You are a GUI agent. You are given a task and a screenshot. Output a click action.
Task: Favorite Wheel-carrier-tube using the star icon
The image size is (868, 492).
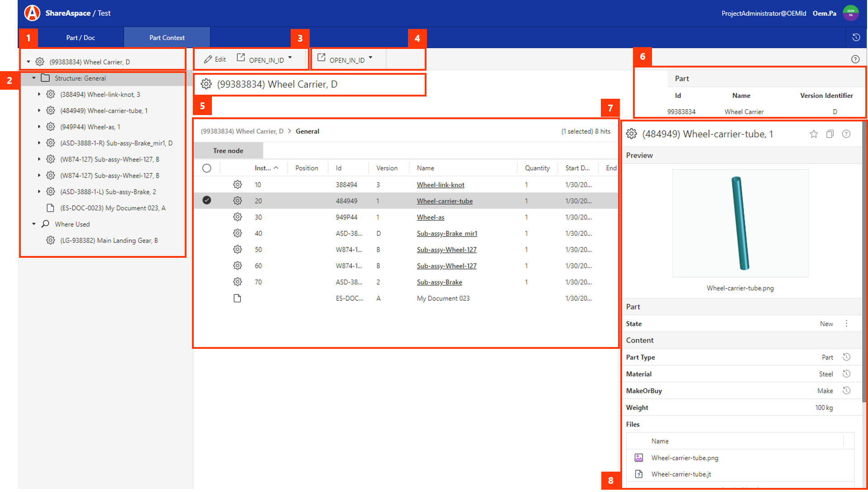click(814, 134)
